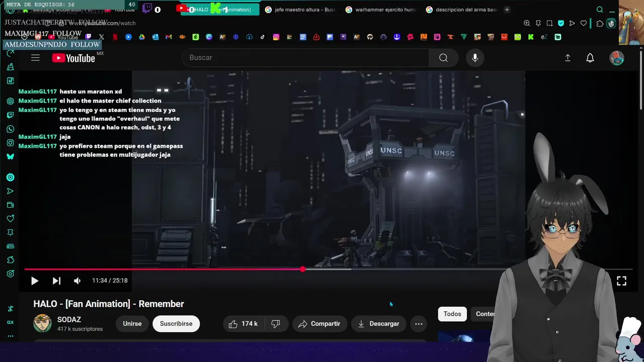Open the Instagram bookmark in bookmarks bar
Viewport: 644px width, 362px height.
point(276,37)
